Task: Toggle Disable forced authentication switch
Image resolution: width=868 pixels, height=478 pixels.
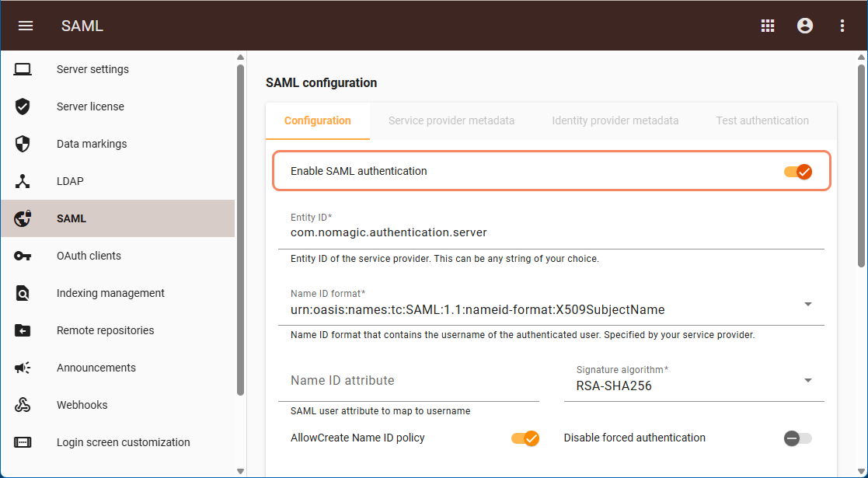Action: tap(798, 438)
